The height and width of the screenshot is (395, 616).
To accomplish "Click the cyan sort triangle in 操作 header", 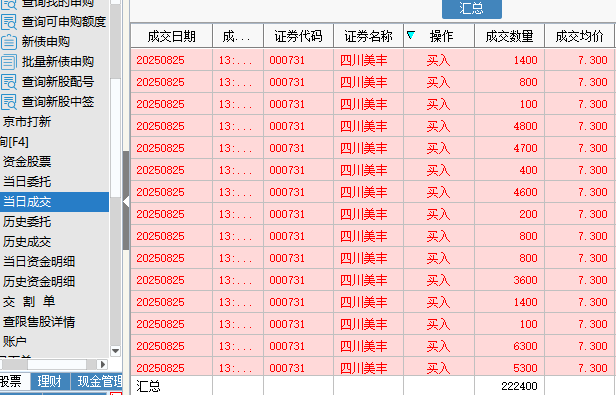I will (411, 35).
